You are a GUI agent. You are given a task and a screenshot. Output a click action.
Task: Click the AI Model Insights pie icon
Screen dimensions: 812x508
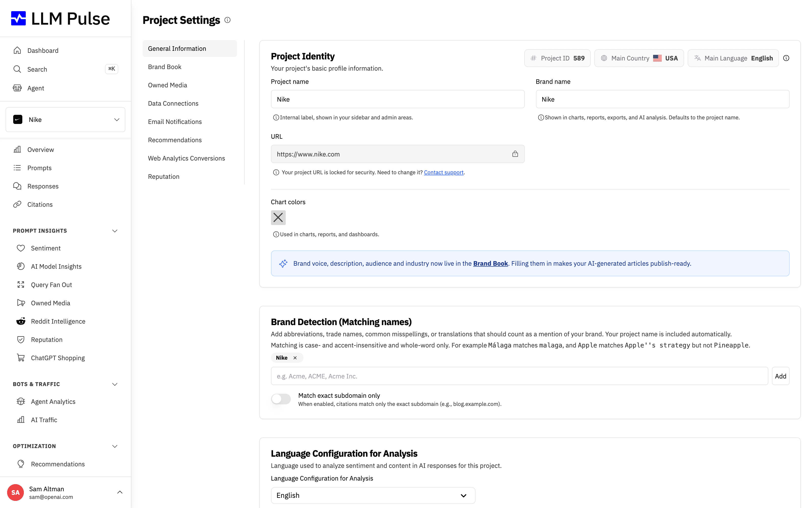(x=21, y=266)
